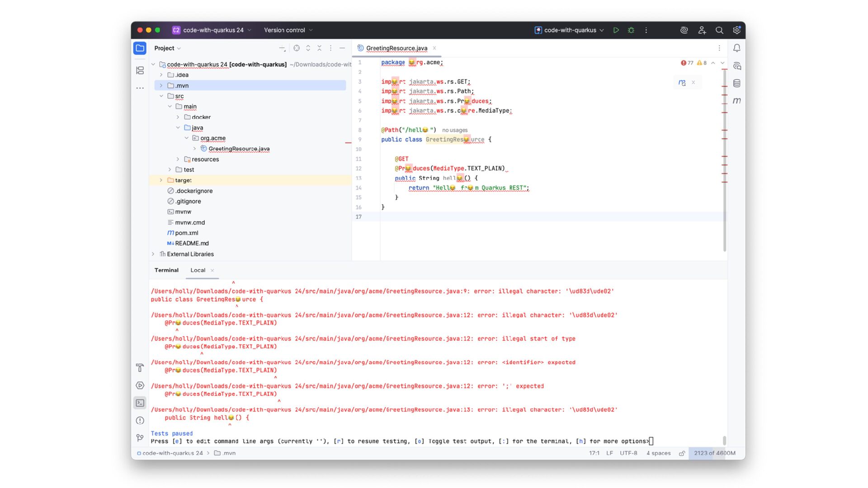
Task: Open the Git tool window icon
Action: click(x=140, y=438)
